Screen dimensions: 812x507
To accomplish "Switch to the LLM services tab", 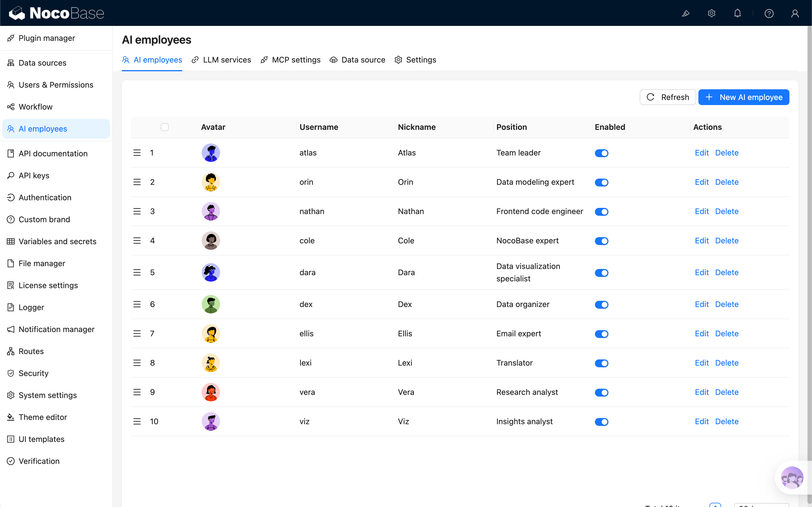I will click(221, 60).
